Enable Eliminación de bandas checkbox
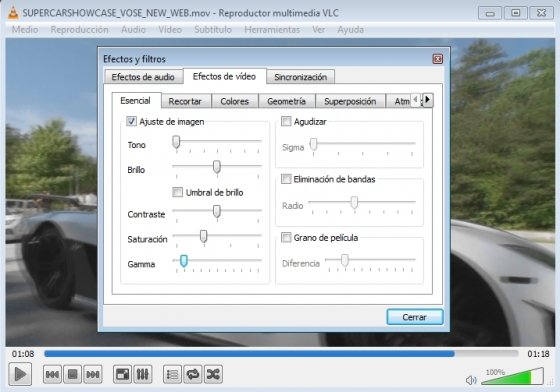Image resolution: width=560 pixels, height=392 pixels. [x=286, y=179]
